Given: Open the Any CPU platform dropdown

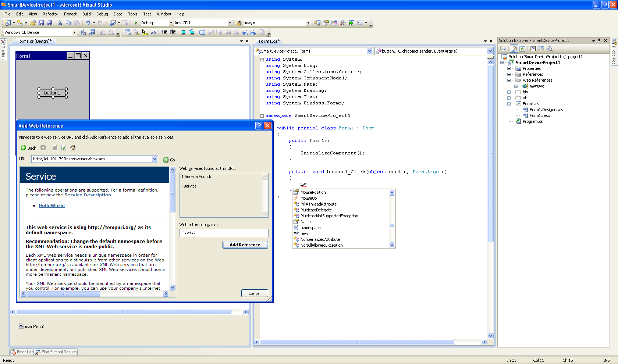Looking at the screenshot, I should point(230,23).
